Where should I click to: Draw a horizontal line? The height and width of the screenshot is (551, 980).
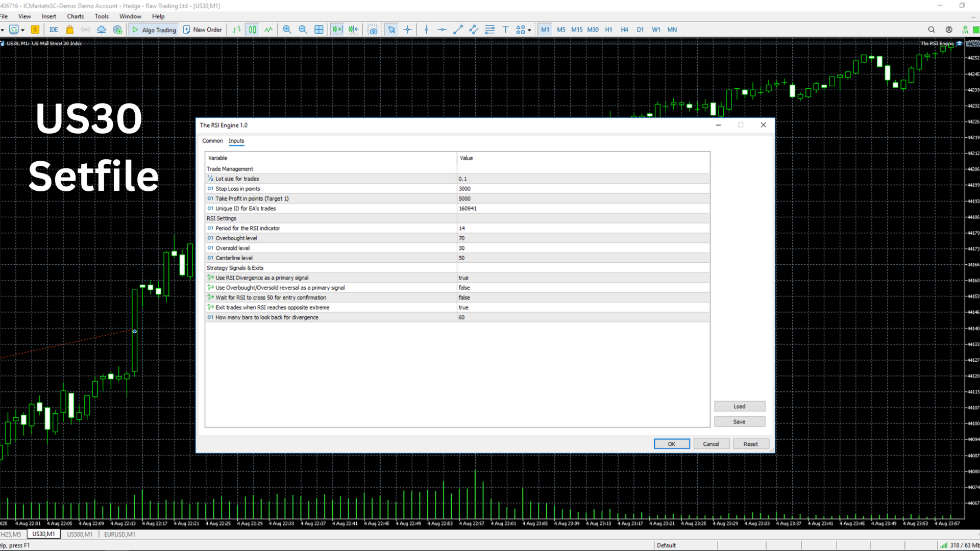(442, 30)
